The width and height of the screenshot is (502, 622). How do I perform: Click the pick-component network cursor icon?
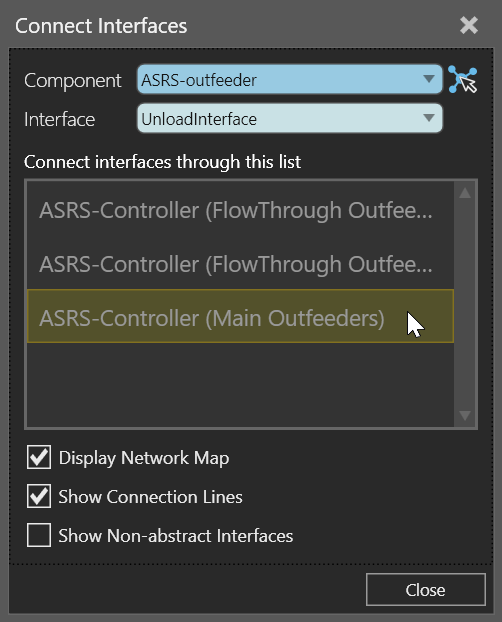click(x=463, y=80)
